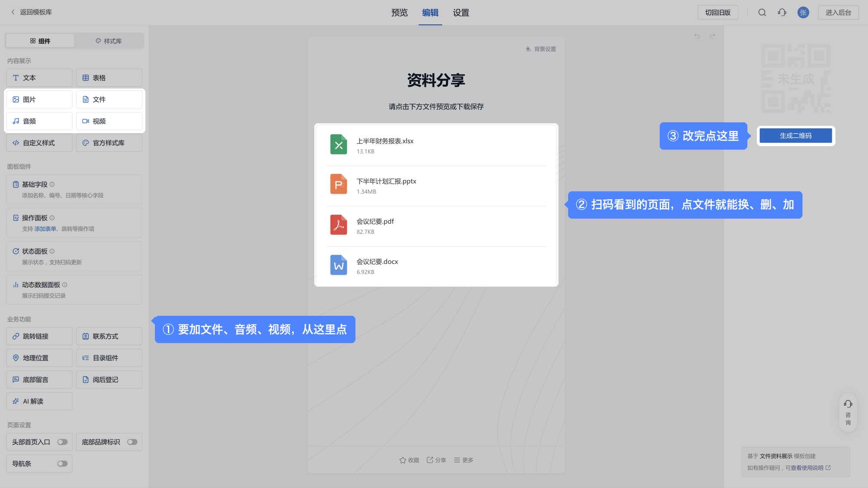Add 底部留言 bottom comment component
This screenshot has height=488, width=868.
[39, 380]
